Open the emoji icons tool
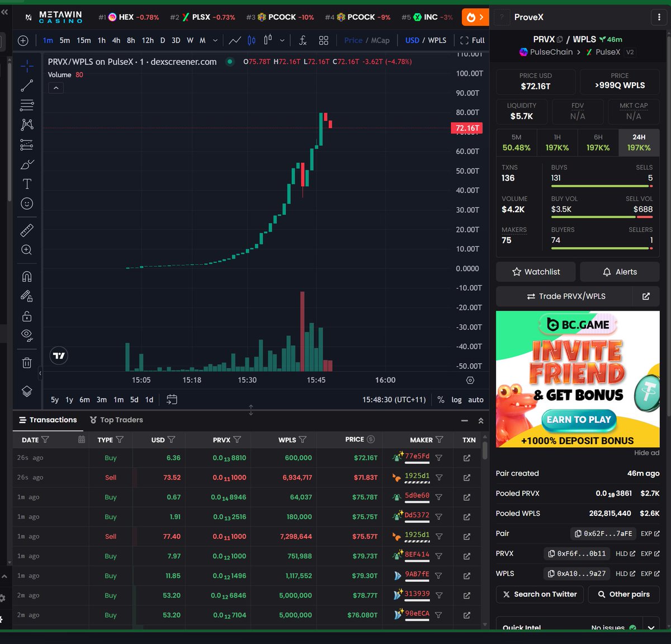The height and width of the screenshot is (644, 671). point(27,204)
